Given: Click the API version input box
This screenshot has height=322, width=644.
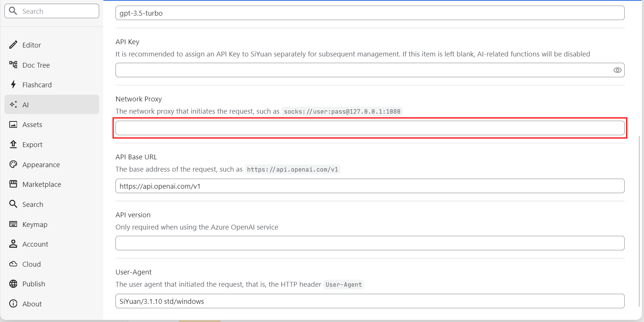Looking at the screenshot, I should coord(370,243).
